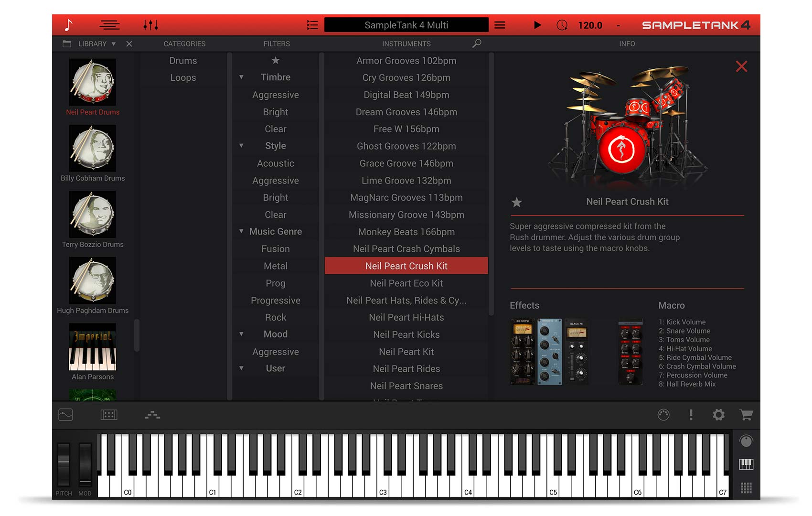Toggle favorite star for Neil Peart Crush Kit
The height and width of the screenshot is (516, 812).
517,203
